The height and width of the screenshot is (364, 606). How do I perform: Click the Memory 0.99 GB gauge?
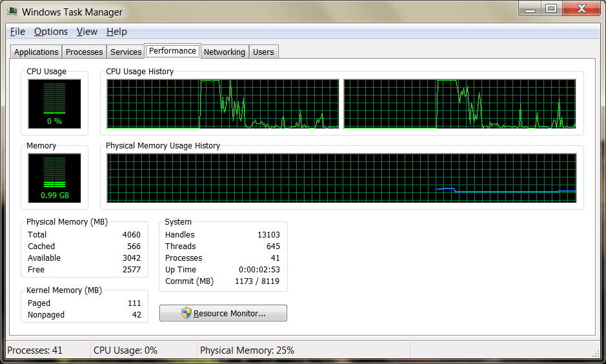(x=54, y=178)
